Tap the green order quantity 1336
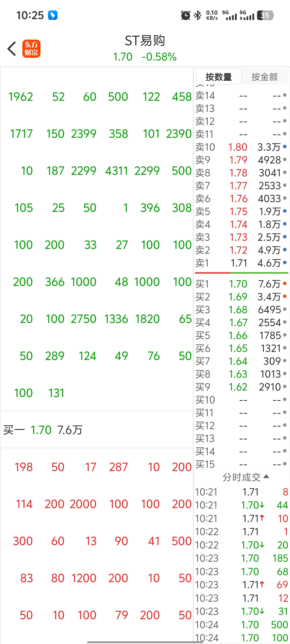 tap(116, 319)
